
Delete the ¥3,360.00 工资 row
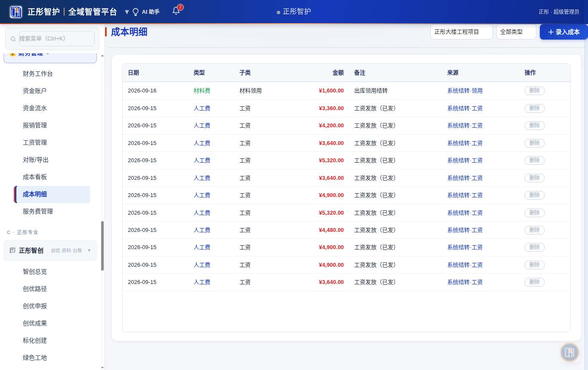pos(534,108)
